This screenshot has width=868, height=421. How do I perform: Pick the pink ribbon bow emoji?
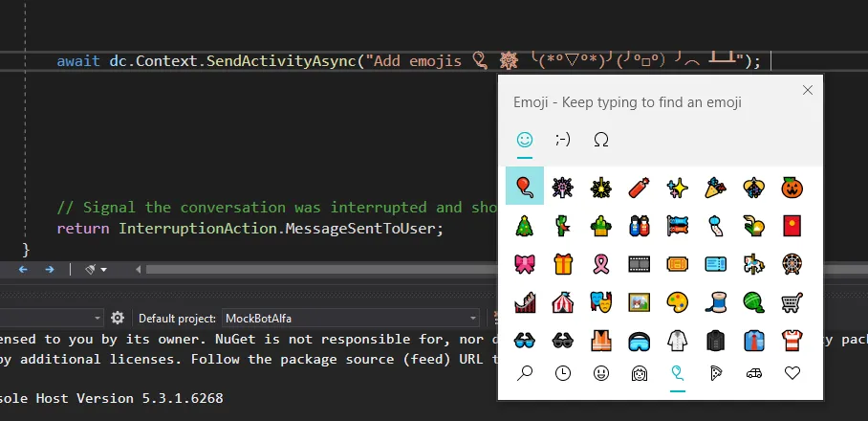point(524,263)
